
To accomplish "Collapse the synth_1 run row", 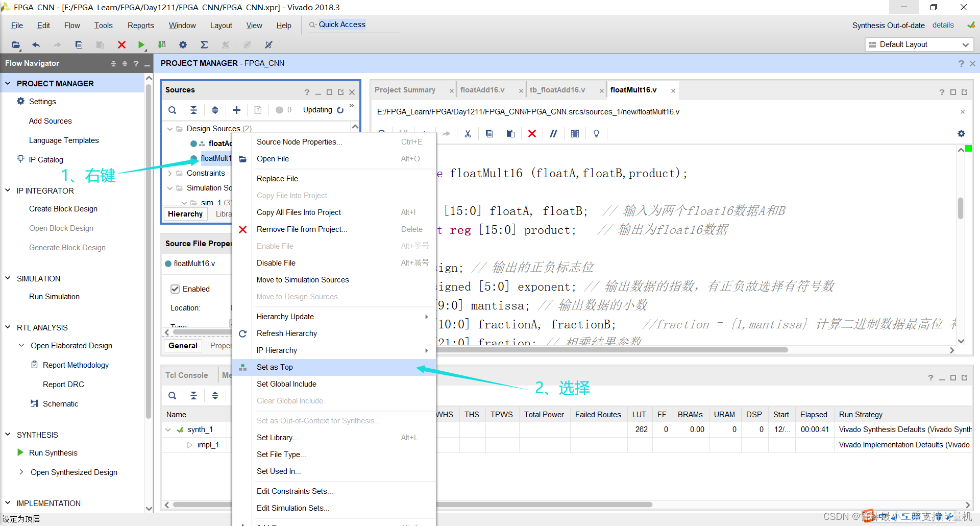I will tap(168, 429).
